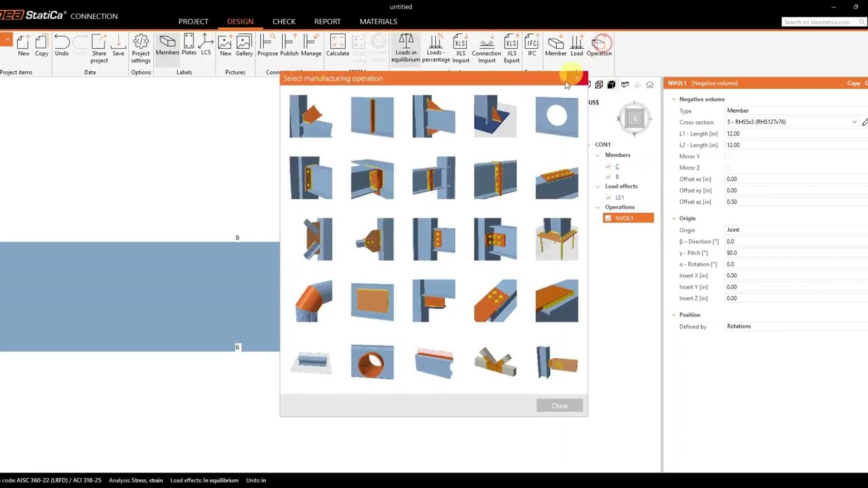Open Project settings
This screenshot has height=488, width=868.
pyautogui.click(x=140, y=49)
